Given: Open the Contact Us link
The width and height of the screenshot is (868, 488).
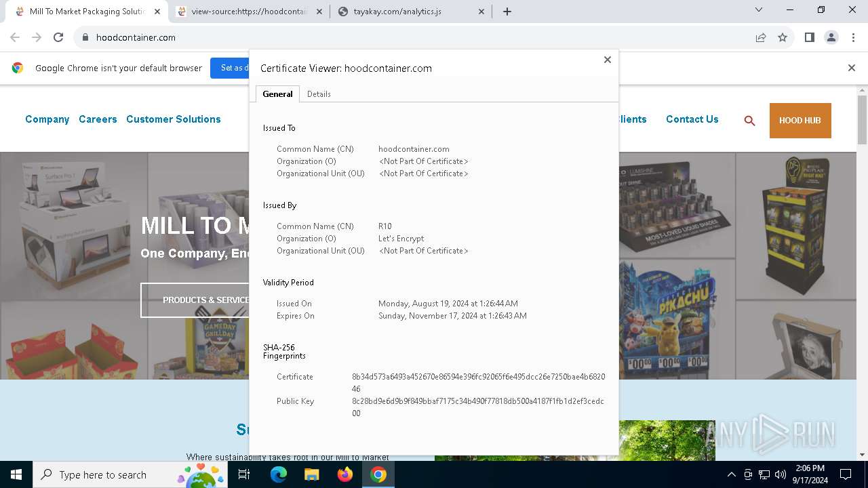Looking at the screenshot, I should (692, 119).
